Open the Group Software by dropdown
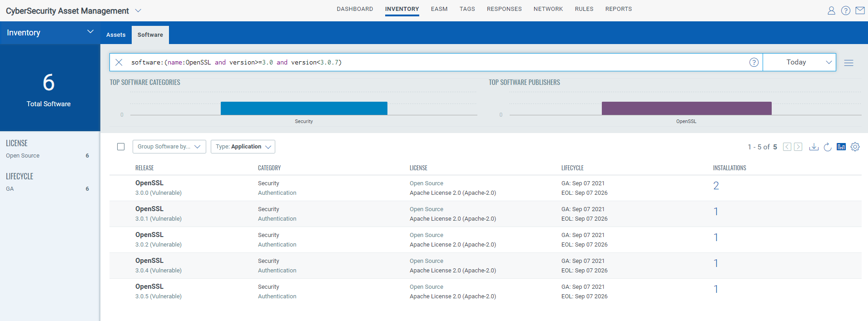The width and height of the screenshot is (868, 321). point(169,147)
